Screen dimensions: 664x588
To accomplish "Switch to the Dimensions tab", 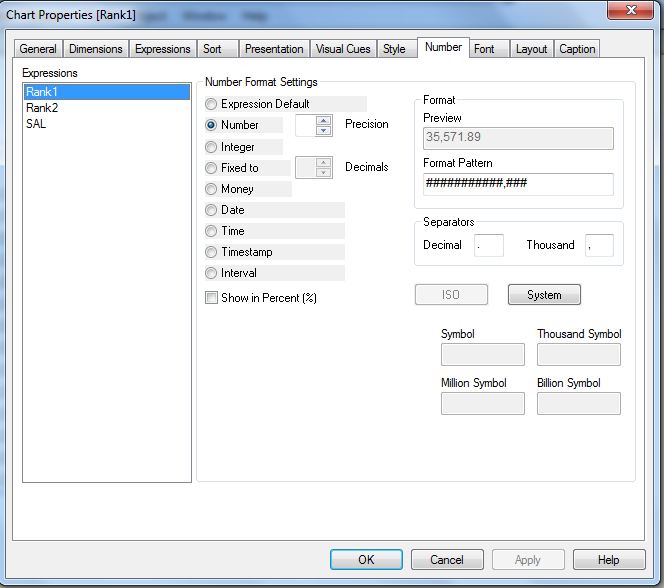I will pos(96,49).
